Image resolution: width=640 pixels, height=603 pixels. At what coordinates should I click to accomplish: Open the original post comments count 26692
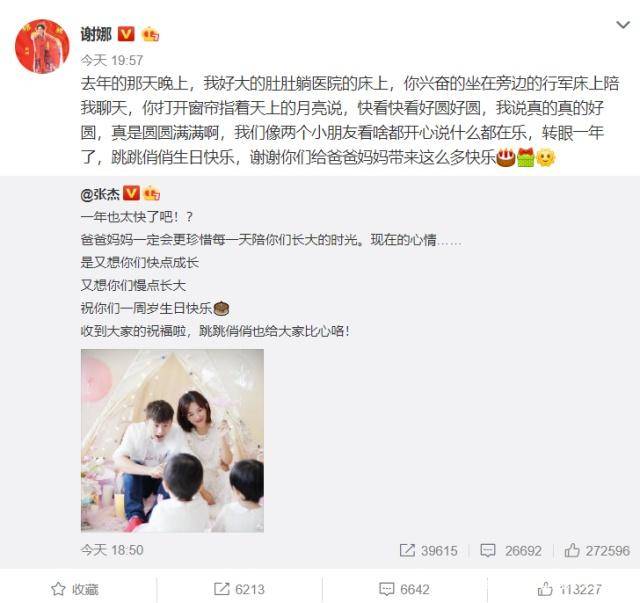[x=511, y=550]
